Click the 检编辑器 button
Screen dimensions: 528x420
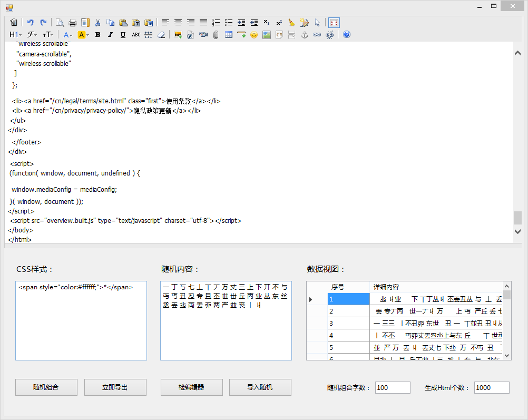(x=192, y=387)
